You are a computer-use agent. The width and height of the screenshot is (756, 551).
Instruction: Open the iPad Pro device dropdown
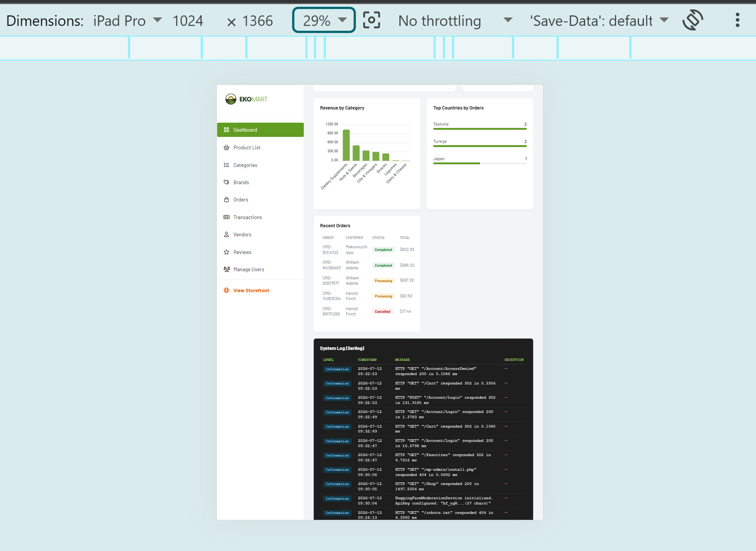coord(127,21)
